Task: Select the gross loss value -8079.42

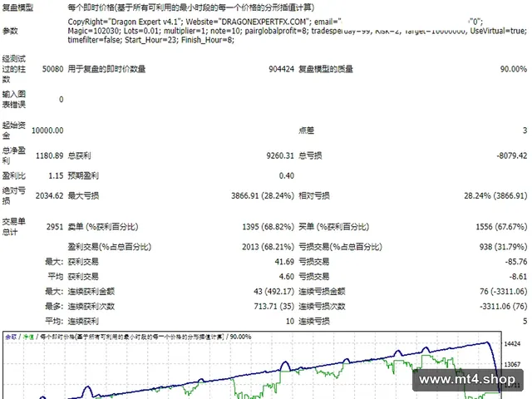Action: (x=512, y=155)
